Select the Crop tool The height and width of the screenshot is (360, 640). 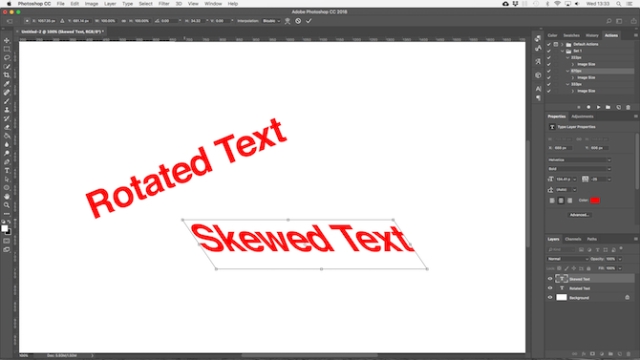(x=7, y=75)
